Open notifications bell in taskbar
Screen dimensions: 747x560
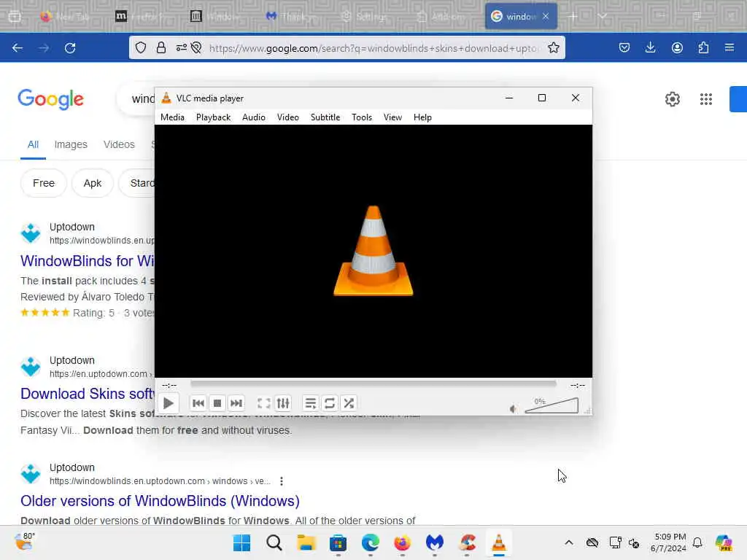pos(697,542)
